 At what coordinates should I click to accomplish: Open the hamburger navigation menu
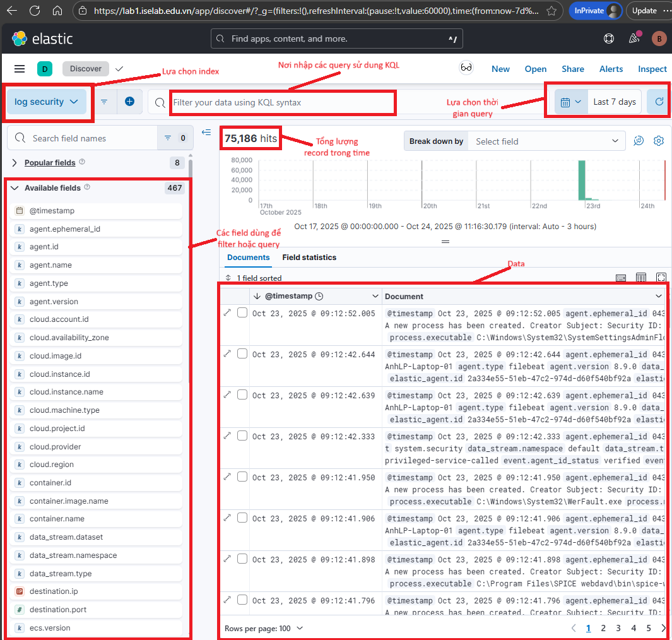coord(20,69)
